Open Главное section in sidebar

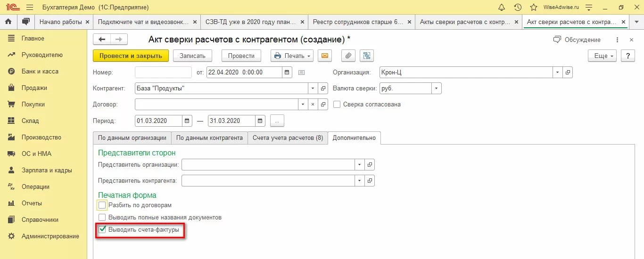(x=33, y=38)
